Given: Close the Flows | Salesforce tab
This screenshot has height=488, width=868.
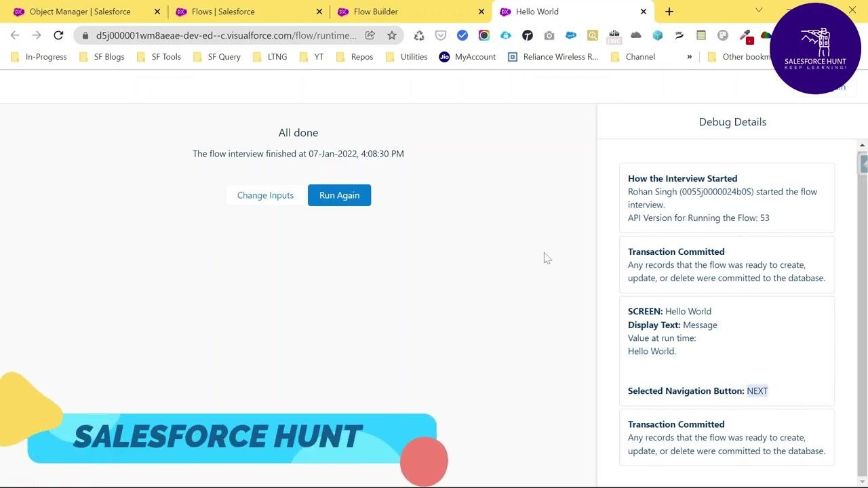Looking at the screenshot, I should 320,12.
